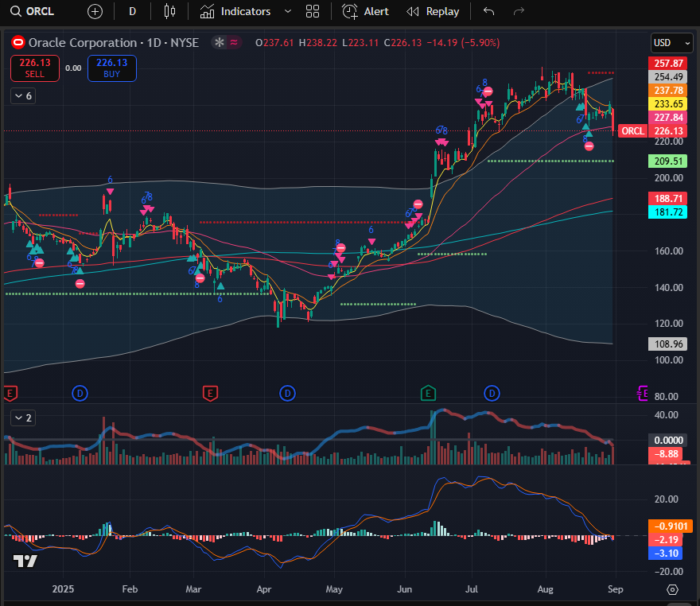Collapse the 6 indicators legend

click(23, 95)
